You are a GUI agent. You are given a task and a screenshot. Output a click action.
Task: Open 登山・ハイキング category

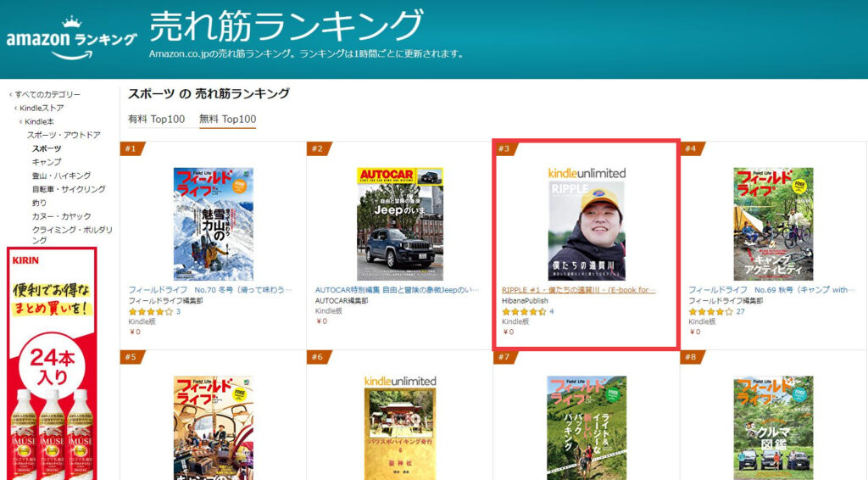coord(62,176)
